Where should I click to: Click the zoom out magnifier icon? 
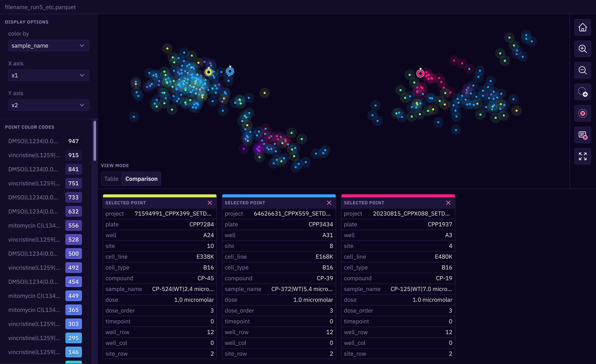point(582,70)
